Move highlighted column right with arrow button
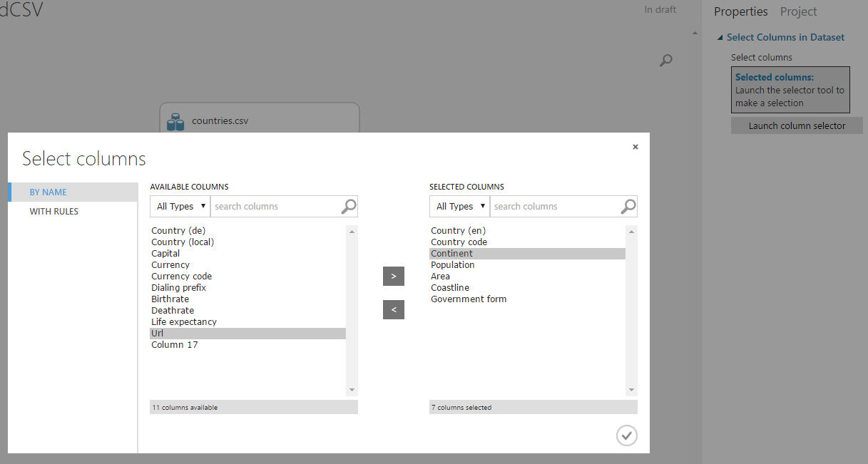The height and width of the screenshot is (464, 868). click(393, 276)
